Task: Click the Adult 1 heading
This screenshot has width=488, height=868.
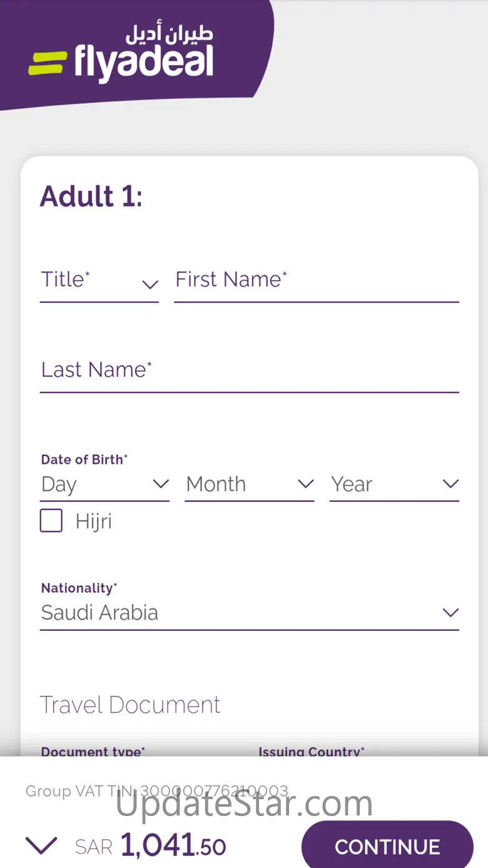Action: pos(91,196)
